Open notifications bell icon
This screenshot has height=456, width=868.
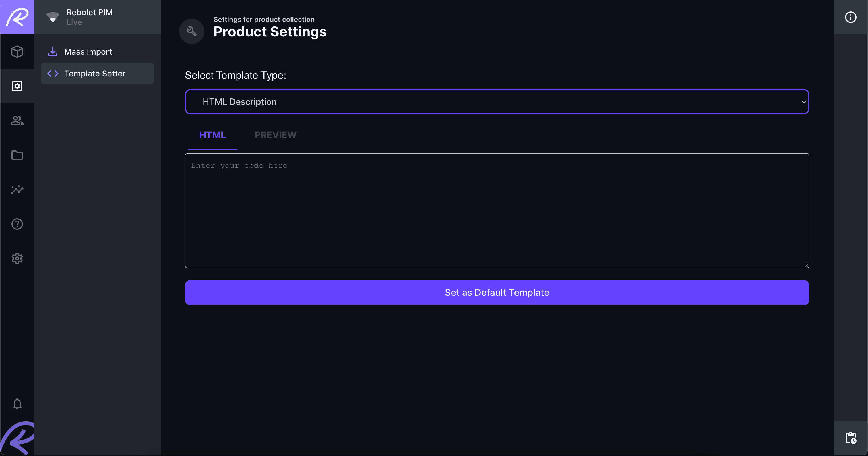[17, 403]
